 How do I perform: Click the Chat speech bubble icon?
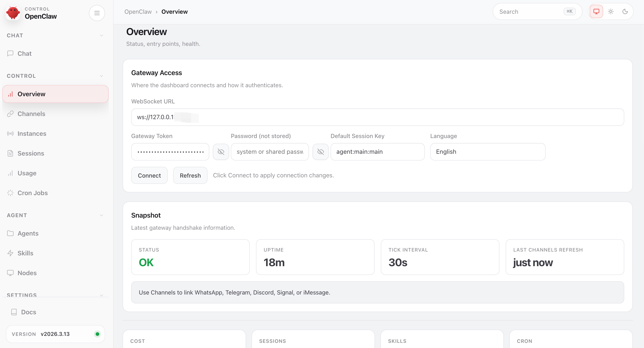(x=10, y=54)
